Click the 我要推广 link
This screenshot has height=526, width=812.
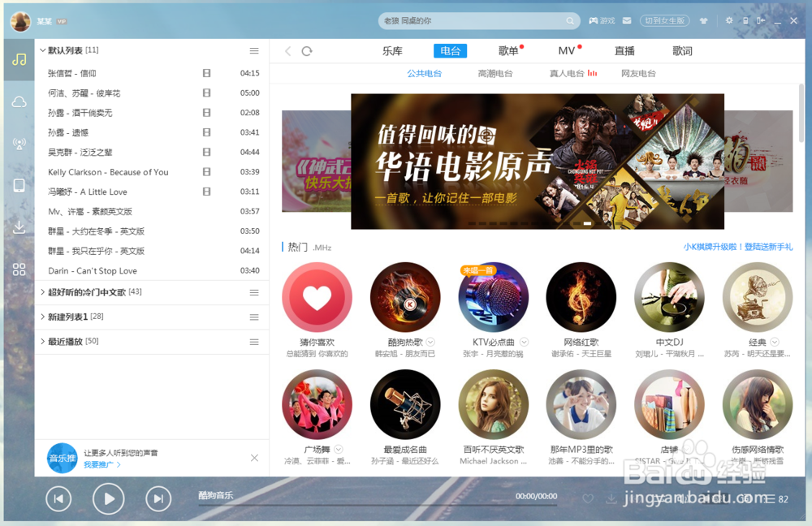click(x=102, y=464)
